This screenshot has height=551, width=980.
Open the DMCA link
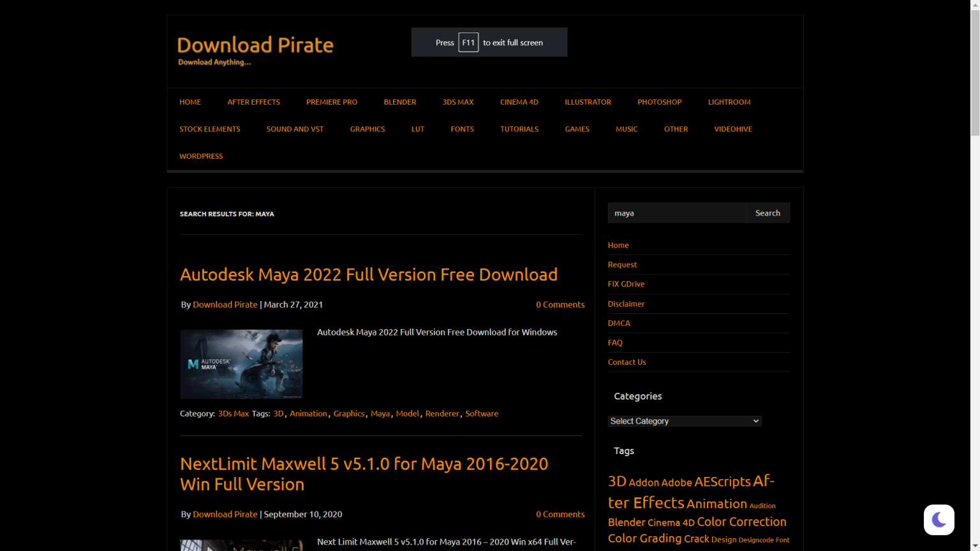pyautogui.click(x=619, y=323)
